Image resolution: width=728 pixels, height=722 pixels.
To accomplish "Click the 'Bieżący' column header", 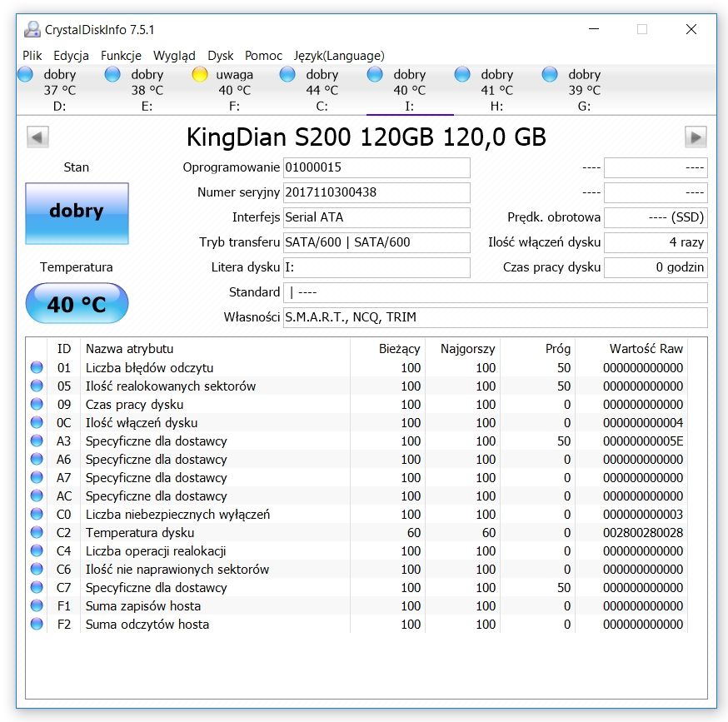I will [x=387, y=349].
